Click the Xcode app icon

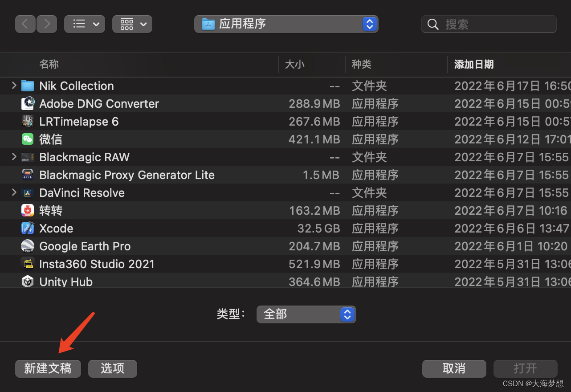click(x=28, y=228)
